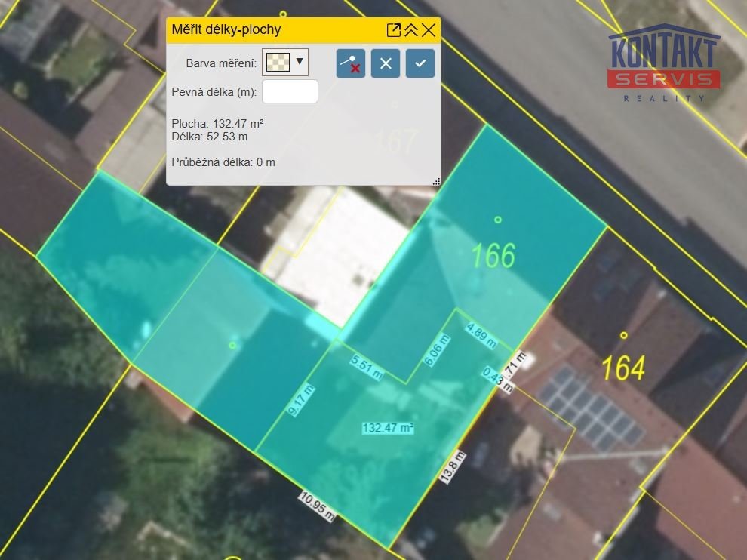Close the Měřit délky-plochy panel
The image size is (747, 560).
[429, 30]
